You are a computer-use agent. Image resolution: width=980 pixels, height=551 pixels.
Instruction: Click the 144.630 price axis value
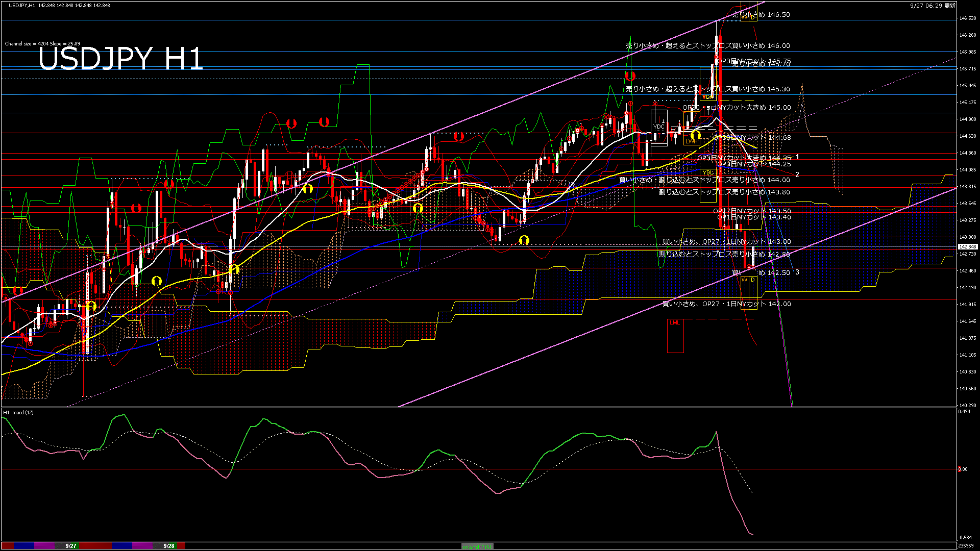968,136
